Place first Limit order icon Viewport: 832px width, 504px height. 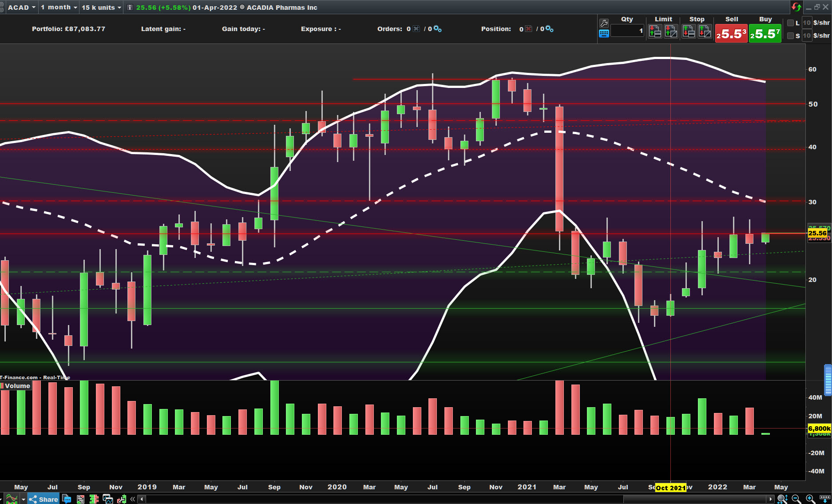(655, 32)
